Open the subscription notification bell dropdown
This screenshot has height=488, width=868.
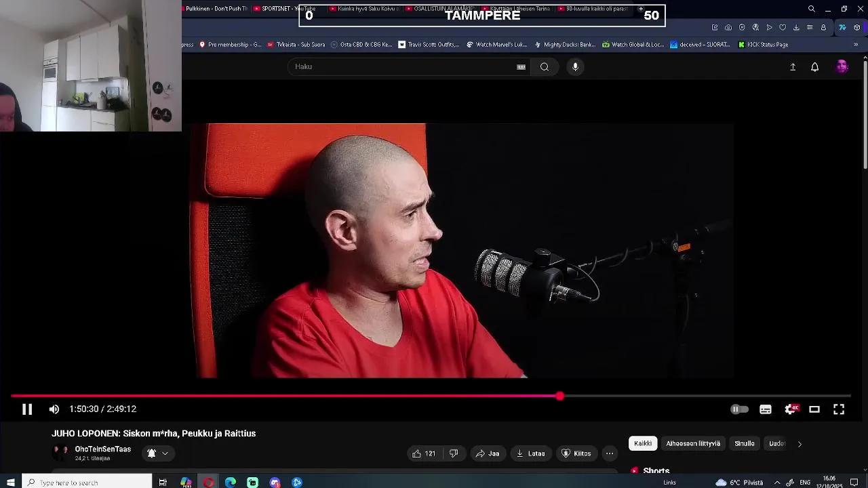157,453
